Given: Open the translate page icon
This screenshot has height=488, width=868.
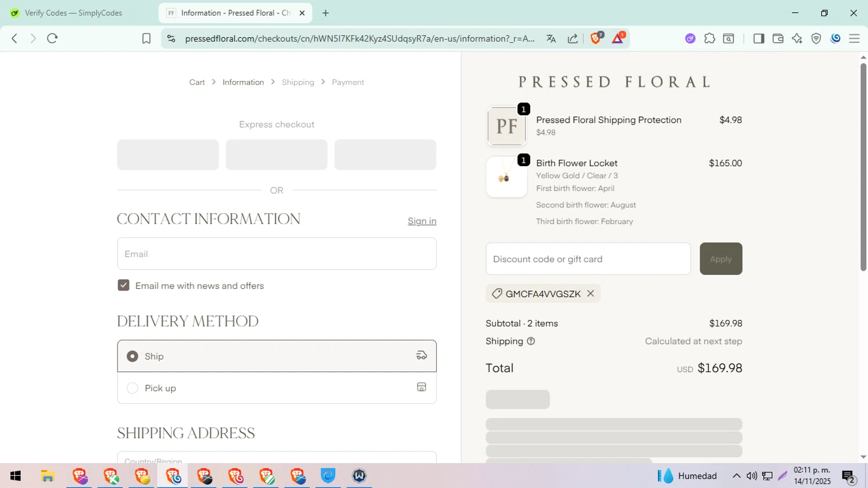Looking at the screenshot, I should [551, 38].
